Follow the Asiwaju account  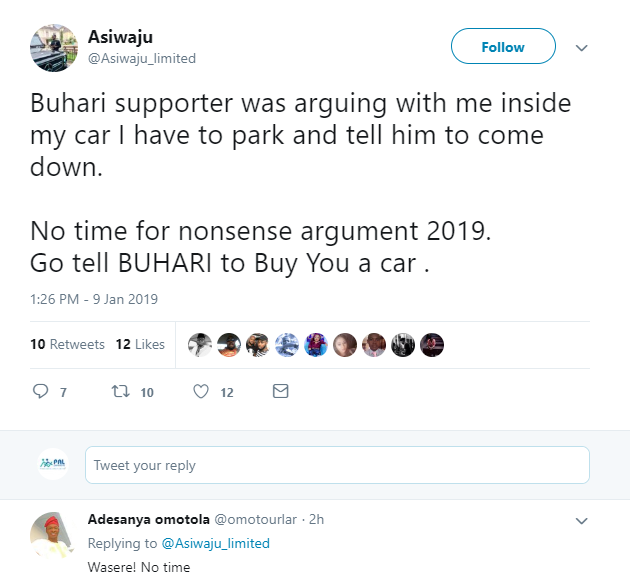click(503, 47)
